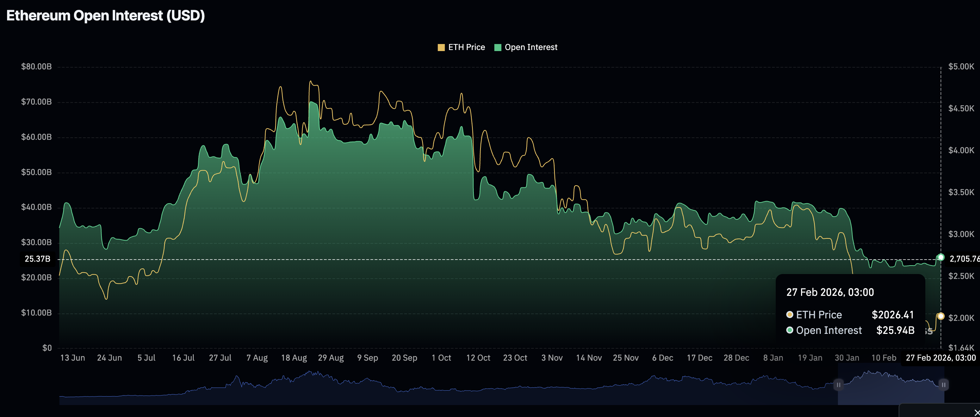Grab the left range navigator handle
Viewport: 980px width, 417px height.
click(838, 385)
